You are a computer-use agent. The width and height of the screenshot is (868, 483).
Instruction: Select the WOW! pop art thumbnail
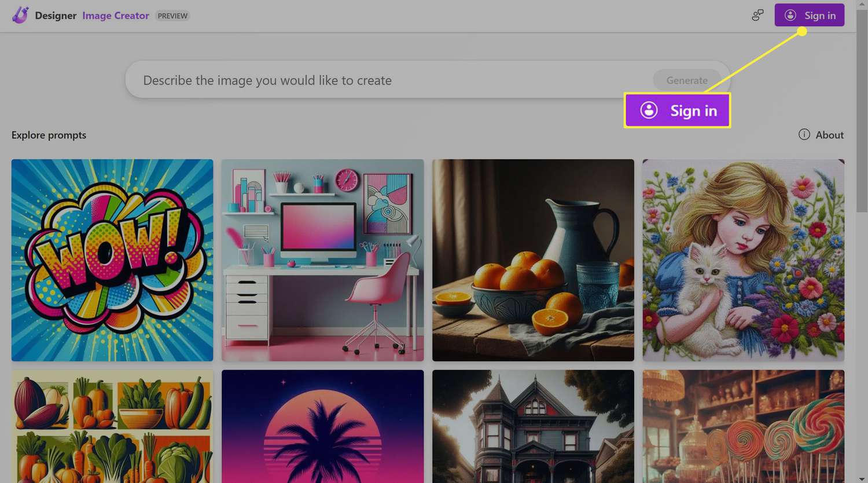tap(112, 260)
